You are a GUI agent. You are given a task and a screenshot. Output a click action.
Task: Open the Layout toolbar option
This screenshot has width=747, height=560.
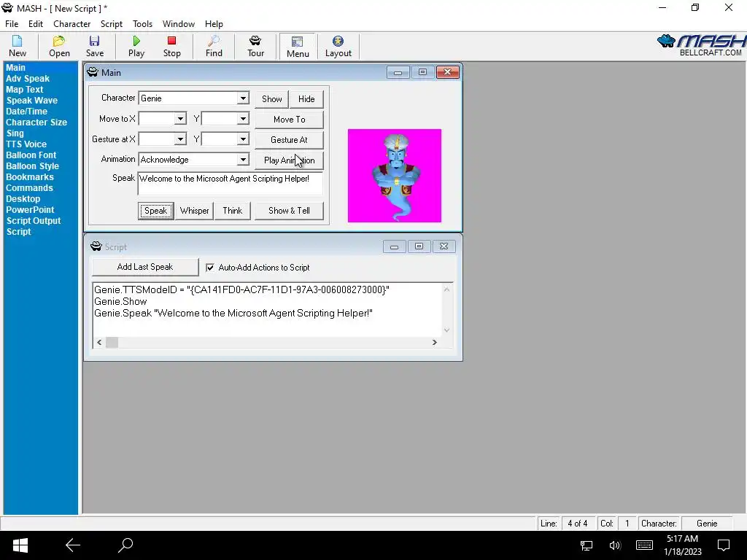point(338,47)
